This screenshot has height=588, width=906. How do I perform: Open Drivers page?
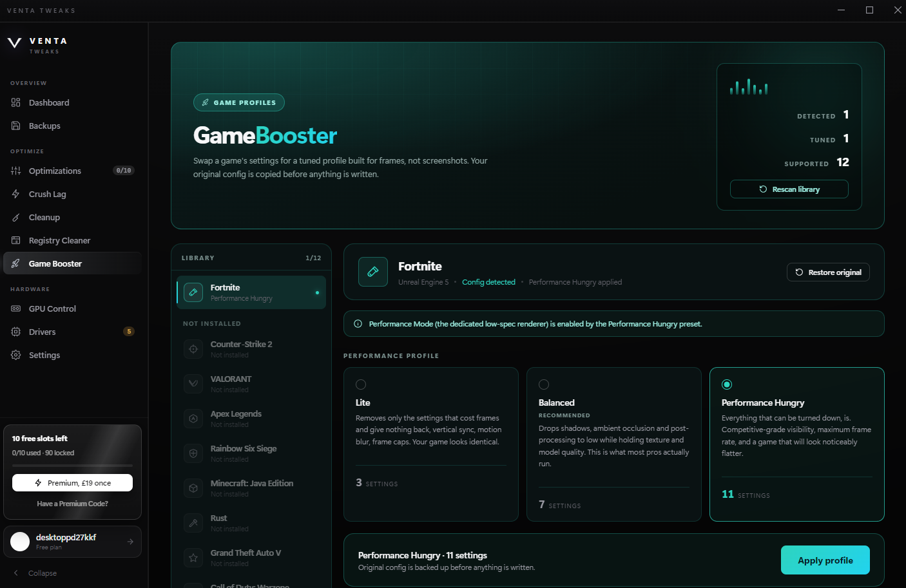(x=72, y=332)
